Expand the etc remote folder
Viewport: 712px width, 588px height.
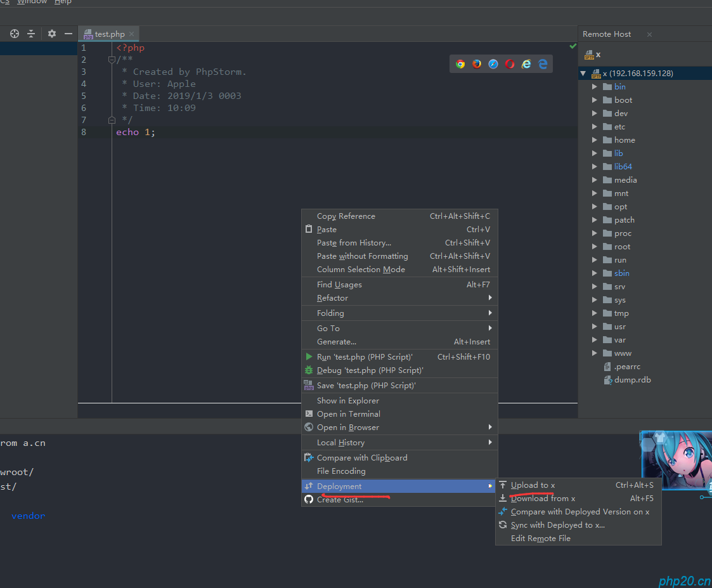(595, 127)
